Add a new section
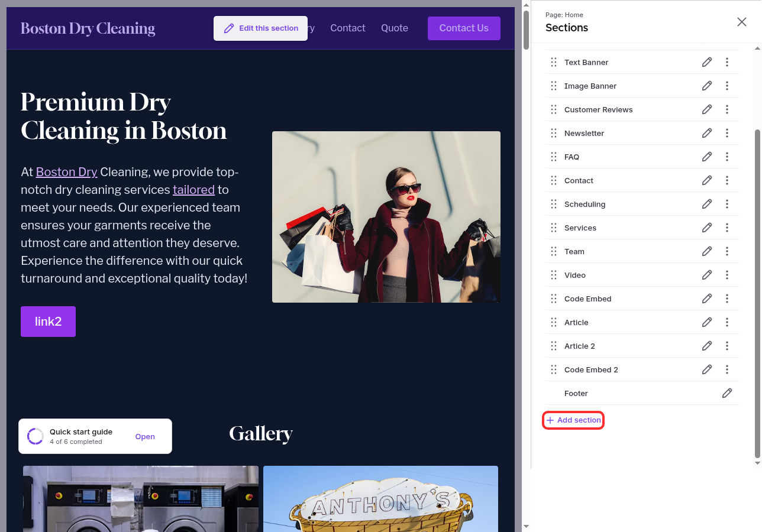This screenshot has height=532, width=762. tap(573, 420)
